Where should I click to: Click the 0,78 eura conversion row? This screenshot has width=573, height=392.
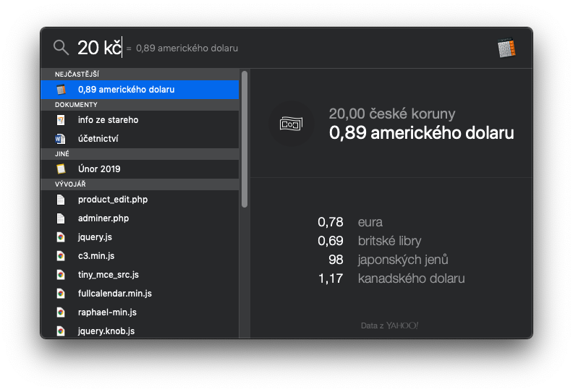(x=350, y=222)
